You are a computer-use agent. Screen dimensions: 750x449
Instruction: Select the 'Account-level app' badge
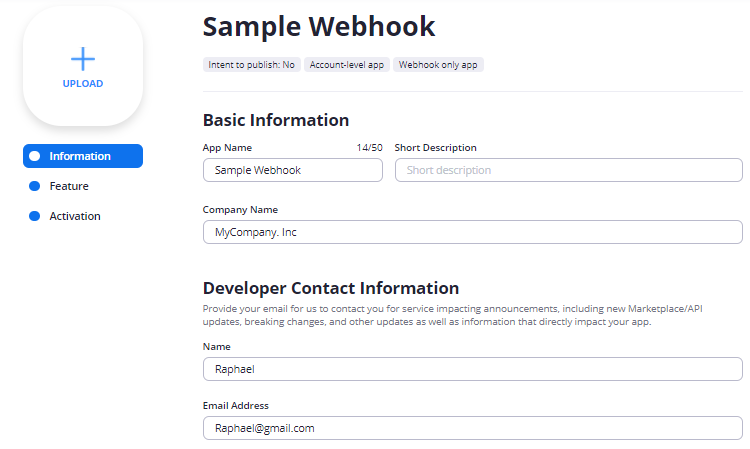(346, 64)
